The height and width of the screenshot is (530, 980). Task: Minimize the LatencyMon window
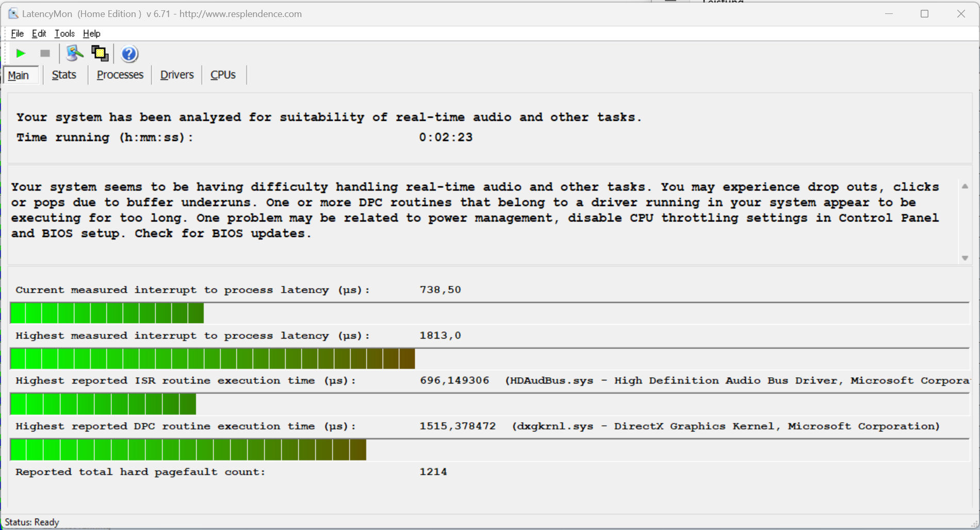[x=889, y=14]
